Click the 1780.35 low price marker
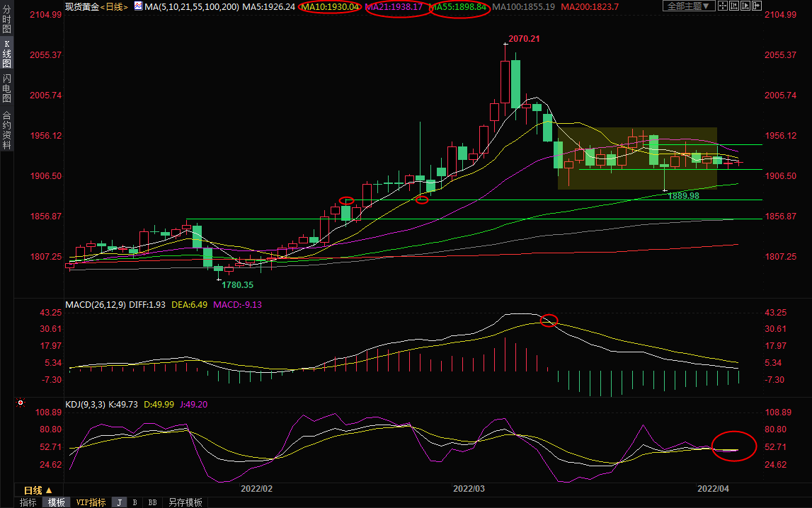 point(237,284)
